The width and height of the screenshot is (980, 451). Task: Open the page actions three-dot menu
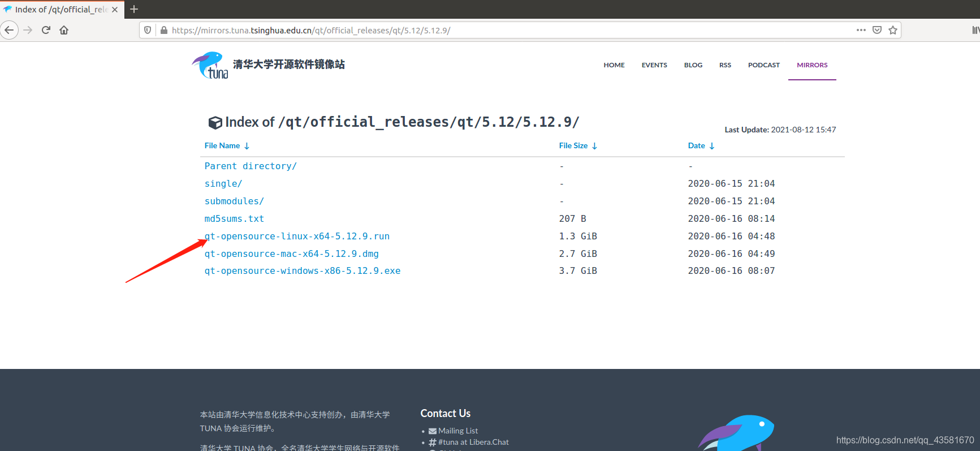[861, 30]
